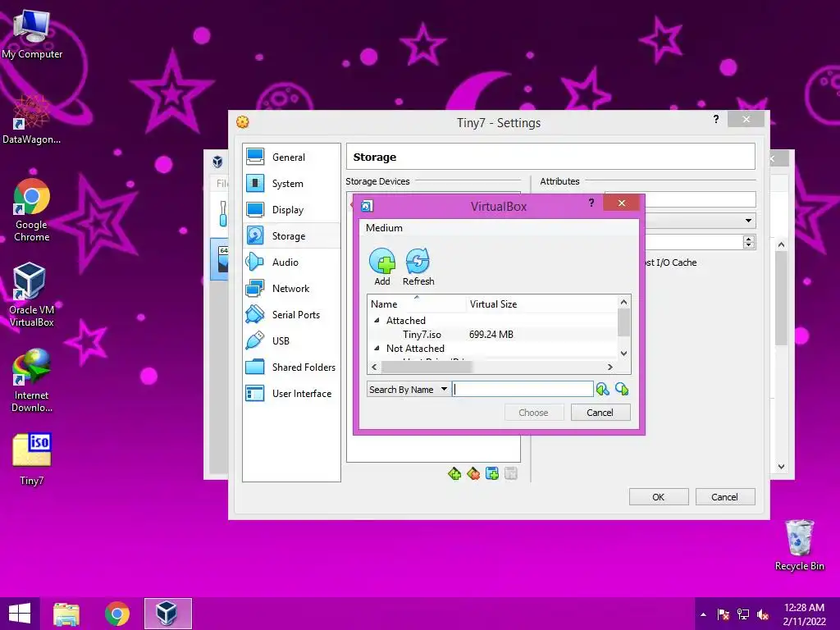
Task: Open DataWagon desktop shortcut
Action: (32, 119)
